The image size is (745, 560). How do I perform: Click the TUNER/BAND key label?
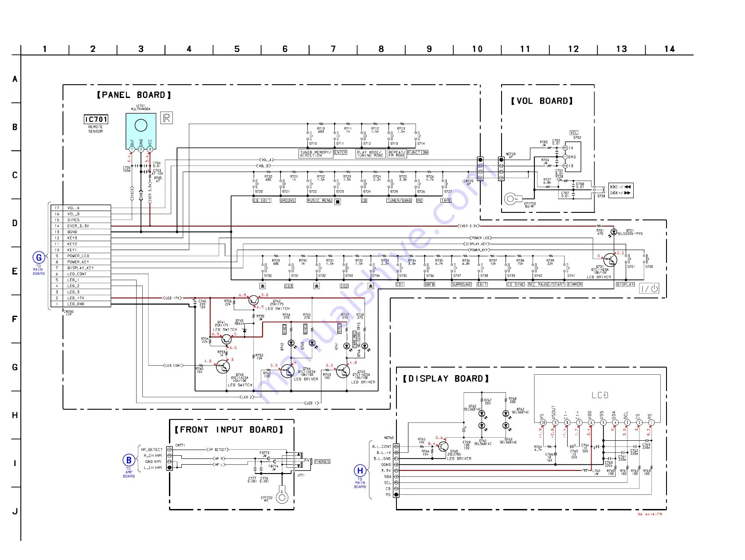coord(400,200)
